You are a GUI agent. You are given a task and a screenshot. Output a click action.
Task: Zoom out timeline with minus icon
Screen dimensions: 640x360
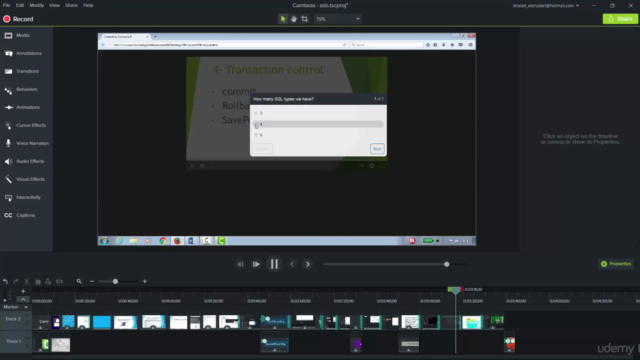[92, 281]
